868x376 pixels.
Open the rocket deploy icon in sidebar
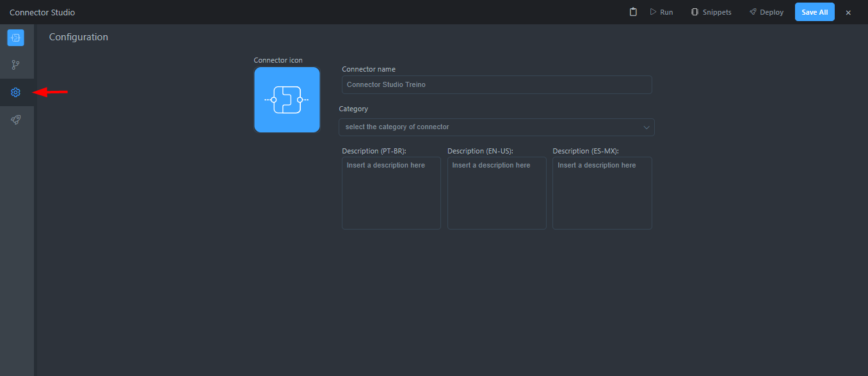click(15, 120)
